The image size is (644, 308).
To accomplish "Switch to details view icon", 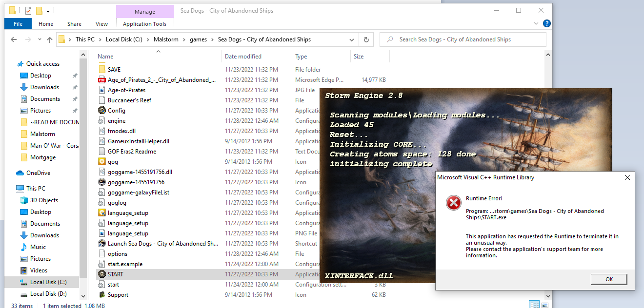I will point(534,306).
